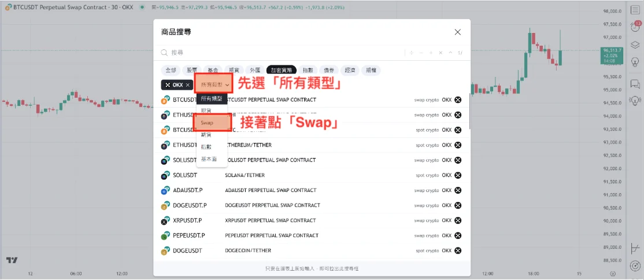Viewport: 644px width, 280px height.
Task: Open price scale settings gear icon
Action: tap(613, 274)
